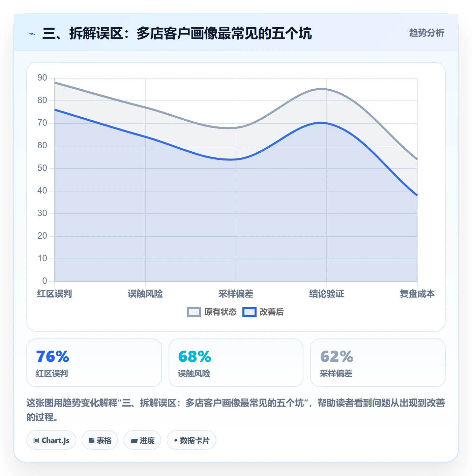Click the Chart.js chip square icon

point(36,441)
